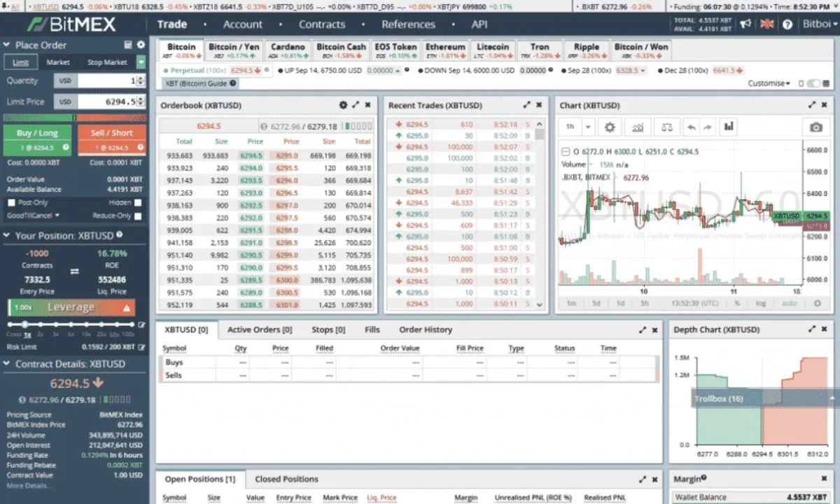Click the Sell / Short button
Image resolution: width=840 pixels, height=504 pixels.
pyautogui.click(x=110, y=132)
